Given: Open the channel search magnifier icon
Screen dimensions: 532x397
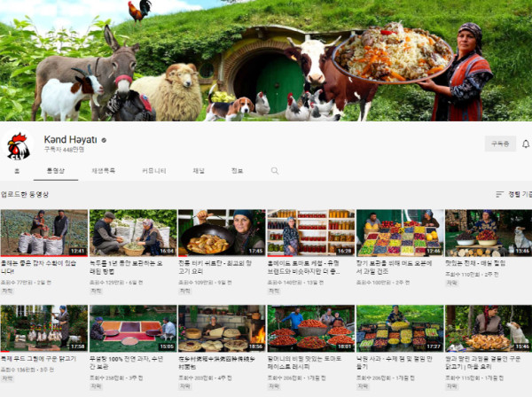Looking at the screenshot, I should pyautogui.click(x=275, y=171).
